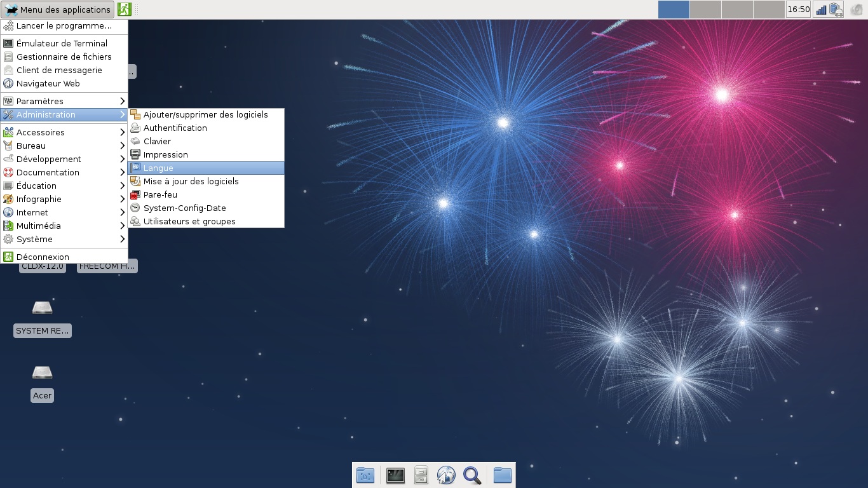Click the 16:50 clock in the panel
Screen dimensions: 868x488
point(798,10)
